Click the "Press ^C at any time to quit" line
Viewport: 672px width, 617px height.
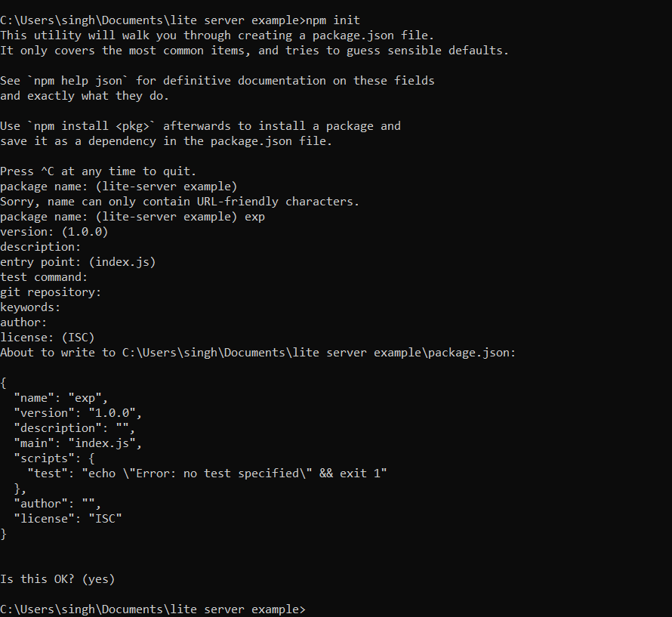[98, 171]
